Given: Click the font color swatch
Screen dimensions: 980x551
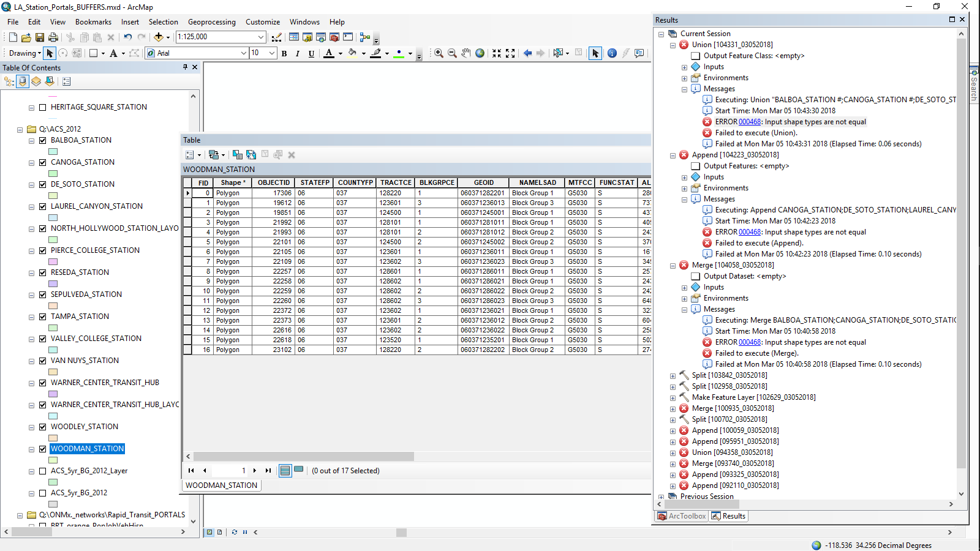Looking at the screenshot, I should coord(329,53).
